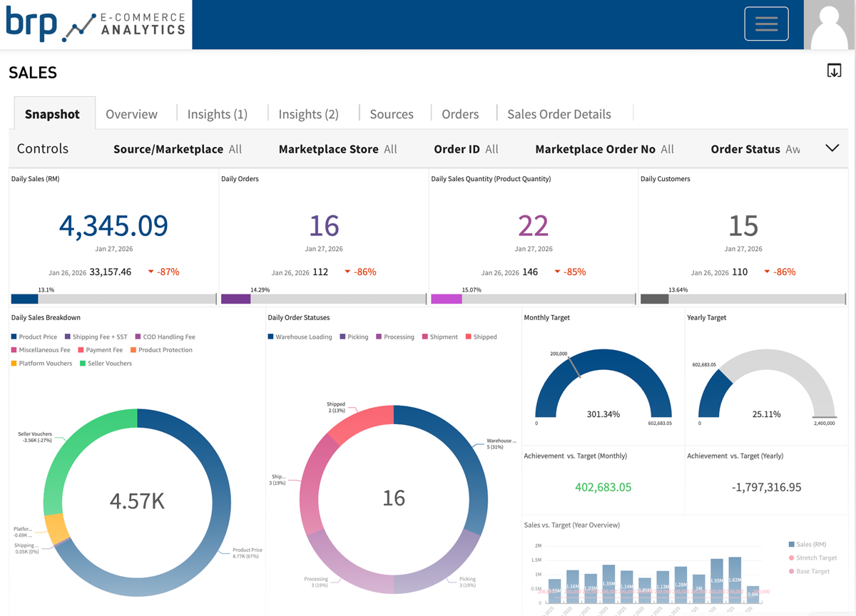Open the Source/Marketplace filter dropdown

[x=178, y=149]
